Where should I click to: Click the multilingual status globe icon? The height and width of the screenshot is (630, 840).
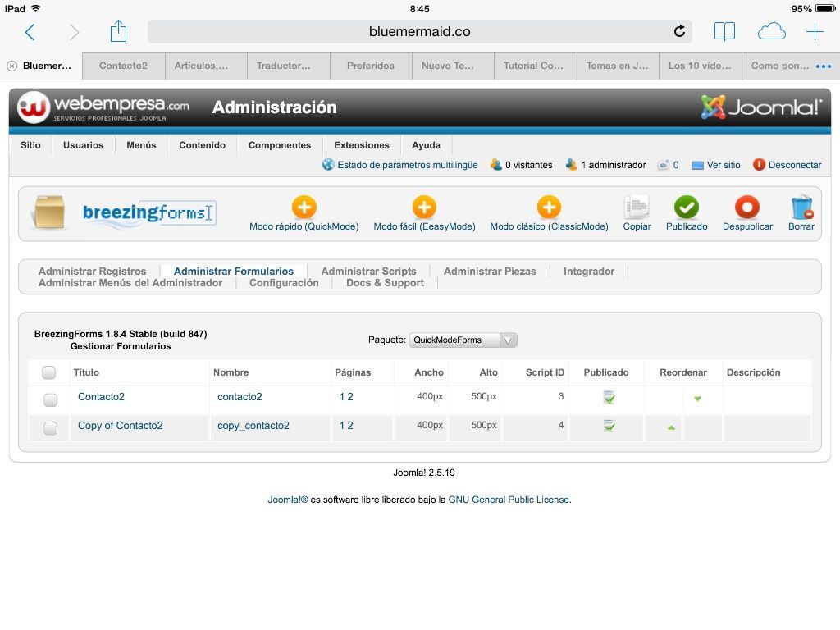(x=328, y=164)
